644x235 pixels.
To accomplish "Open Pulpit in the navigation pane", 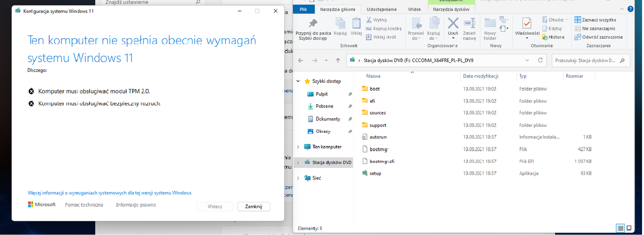I will pyautogui.click(x=321, y=94).
